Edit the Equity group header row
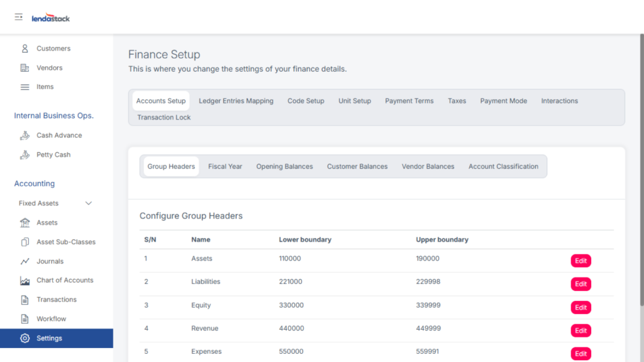 (580, 307)
